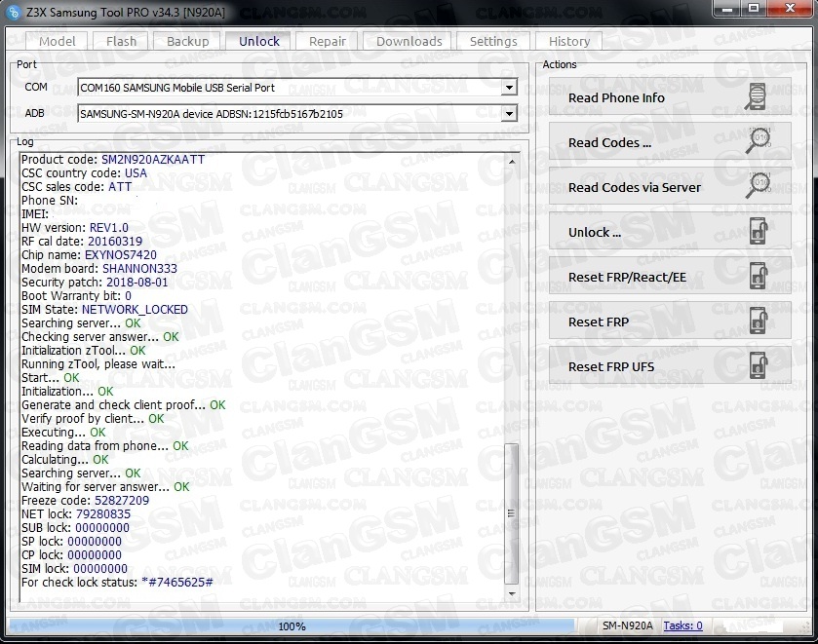The width and height of the screenshot is (818, 644).
Task: Select the COM160 SAMSUNG Mobile USB Serial Port field
Action: pos(297,87)
